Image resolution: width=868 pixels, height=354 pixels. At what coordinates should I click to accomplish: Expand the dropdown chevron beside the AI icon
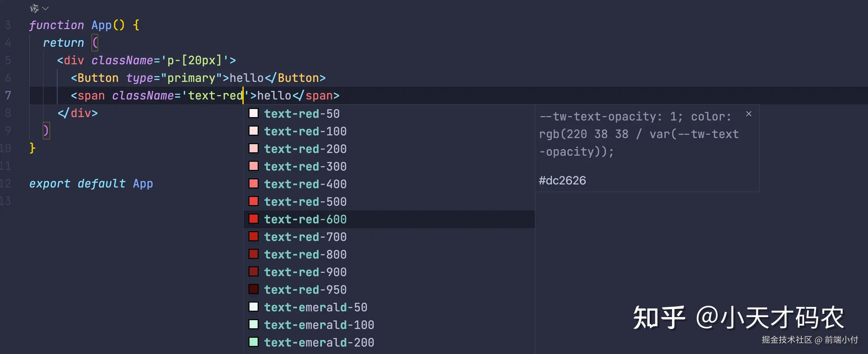coord(46,8)
